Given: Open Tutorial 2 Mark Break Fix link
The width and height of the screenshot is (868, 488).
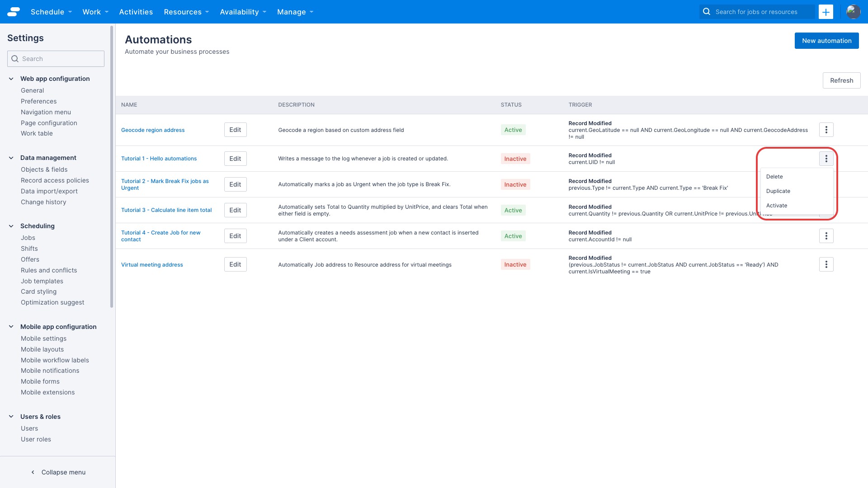Looking at the screenshot, I should (x=165, y=184).
